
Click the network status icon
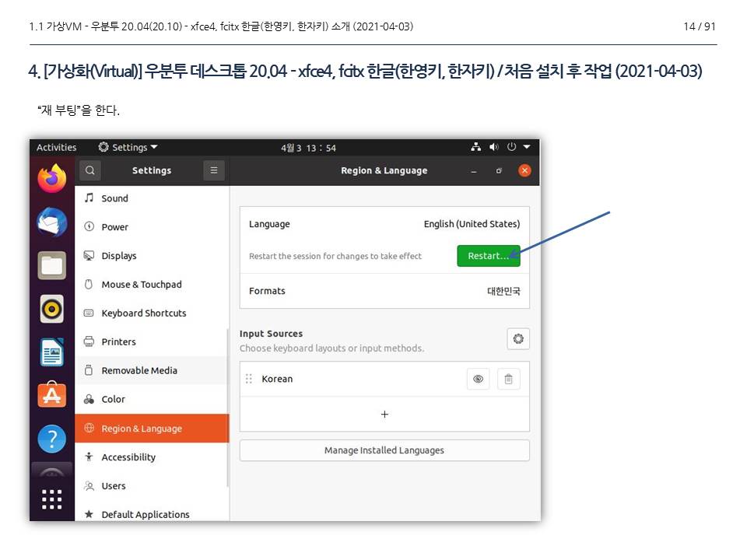point(476,147)
